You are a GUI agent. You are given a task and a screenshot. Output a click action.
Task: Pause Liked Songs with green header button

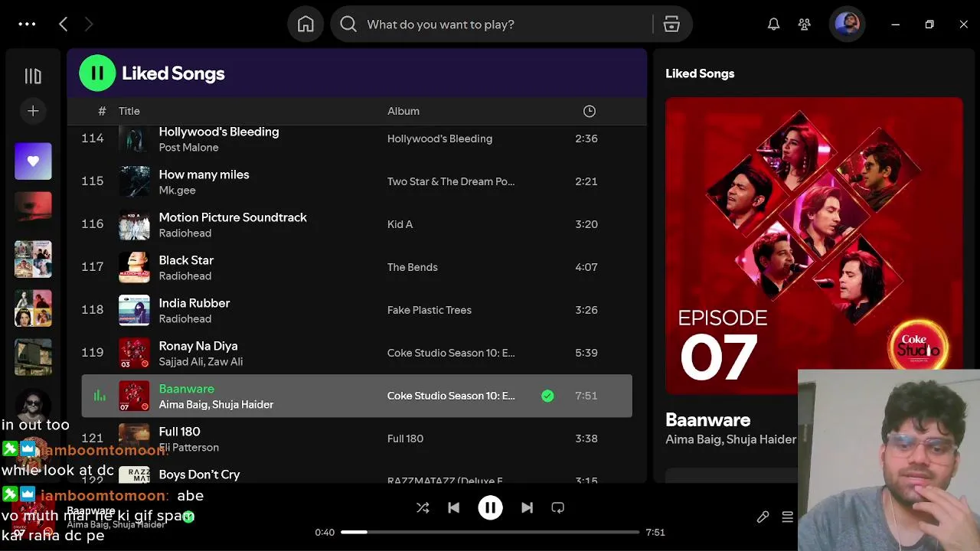coord(97,73)
